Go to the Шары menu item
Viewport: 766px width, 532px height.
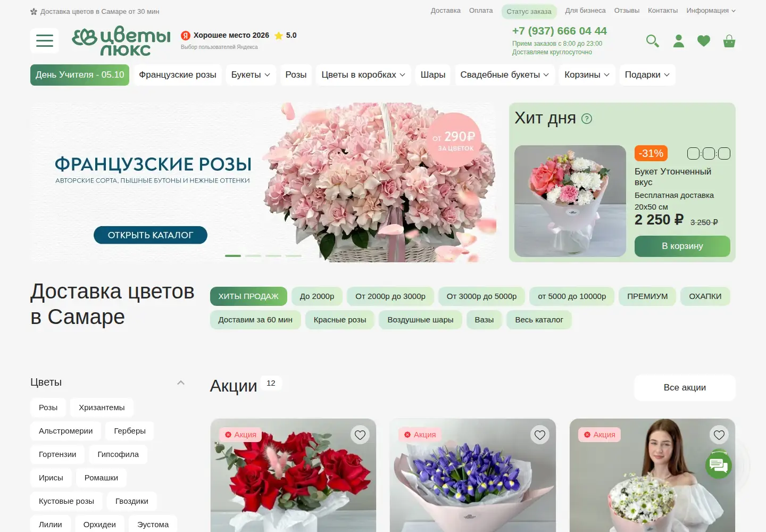coord(433,75)
